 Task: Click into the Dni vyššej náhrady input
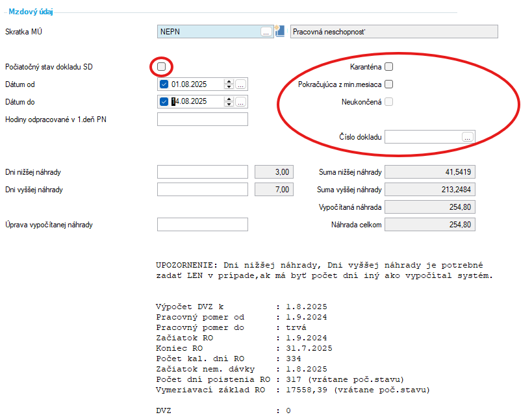tap(203, 190)
